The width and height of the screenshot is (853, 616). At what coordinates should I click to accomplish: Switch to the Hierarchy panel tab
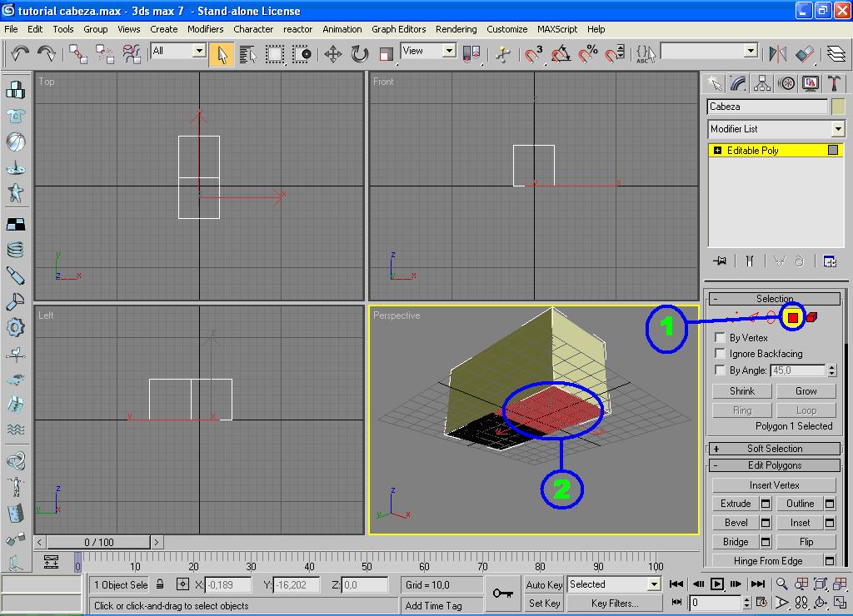click(x=762, y=83)
